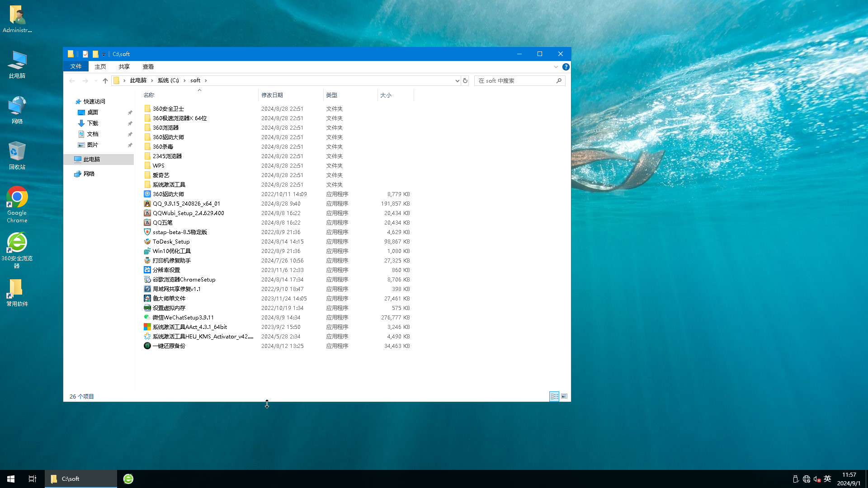868x488 pixels.
Task: Expand the chevron after soft breadcrumb
Action: pos(206,80)
